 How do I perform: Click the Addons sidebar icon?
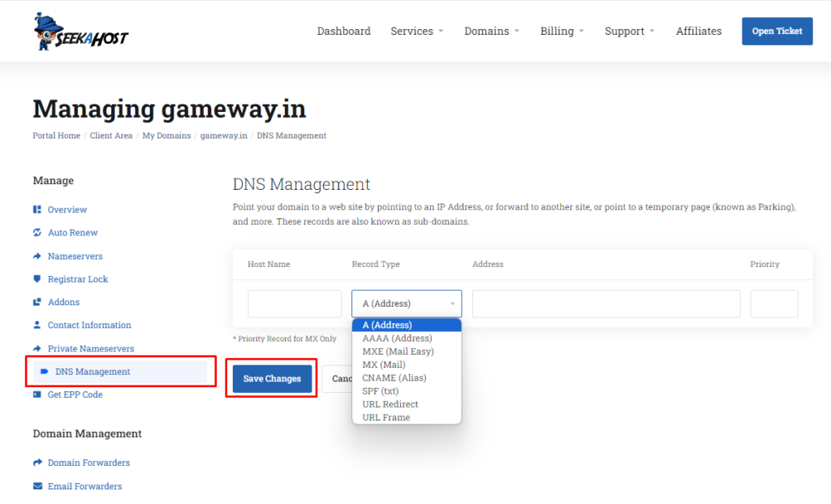(x=37, y=302)
